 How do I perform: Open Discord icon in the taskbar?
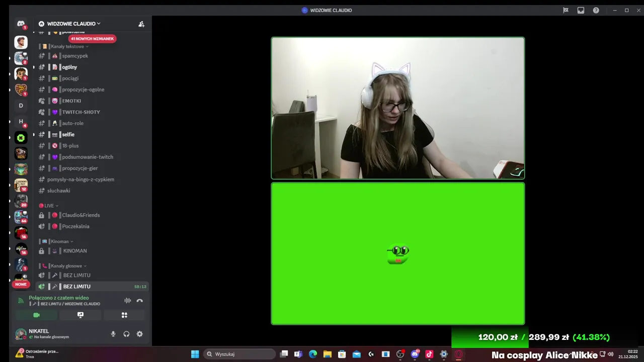415,354
